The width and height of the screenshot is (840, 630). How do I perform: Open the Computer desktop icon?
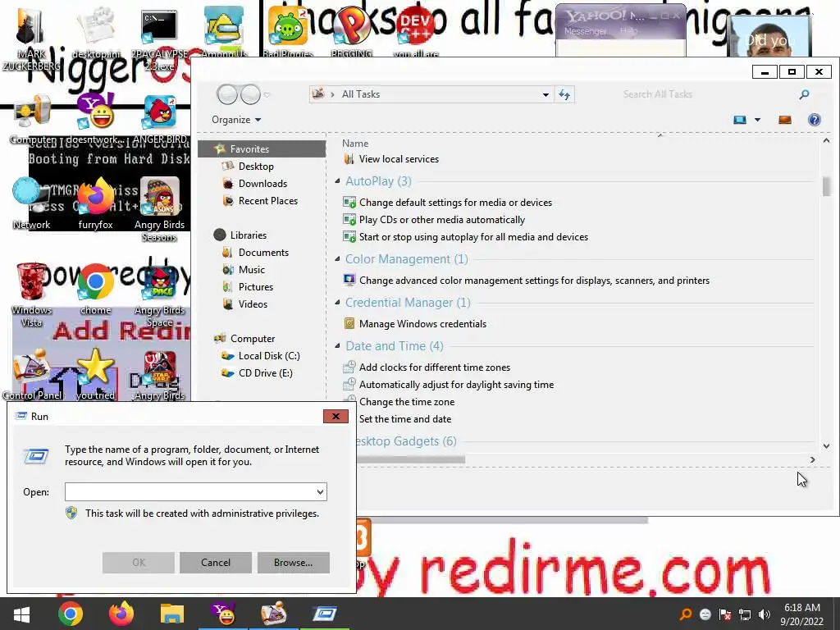point(32,120)
